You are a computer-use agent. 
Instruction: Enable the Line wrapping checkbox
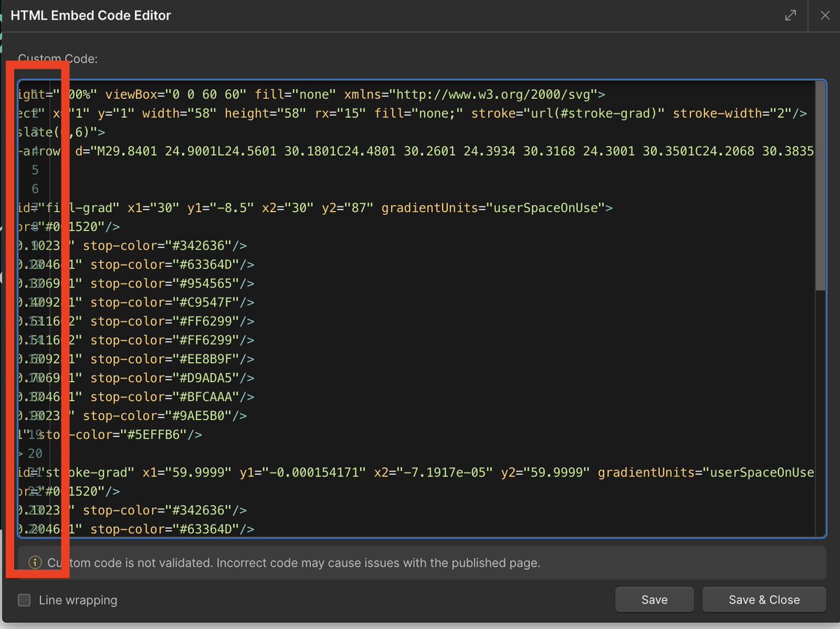(x=24, y=600)
